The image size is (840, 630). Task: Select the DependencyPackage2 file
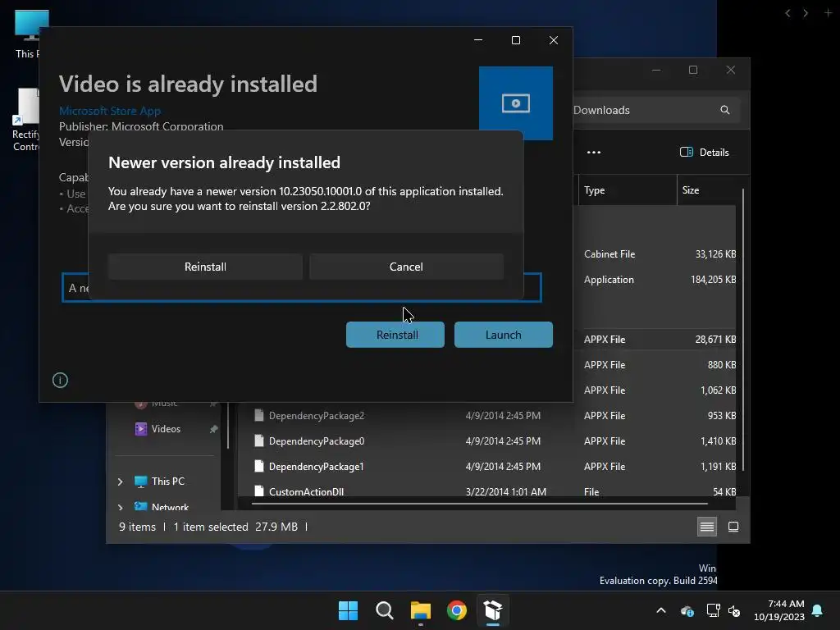[317, 416]
